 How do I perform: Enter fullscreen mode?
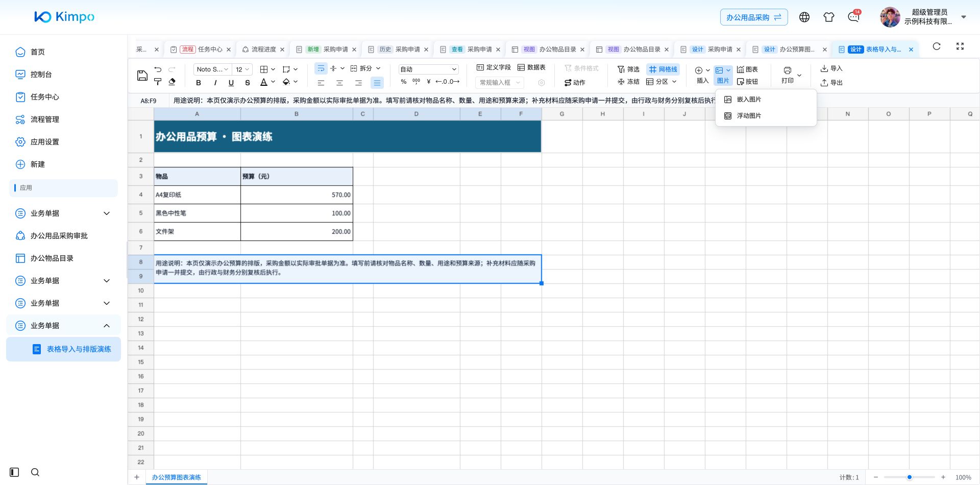[x=960, y=46]
